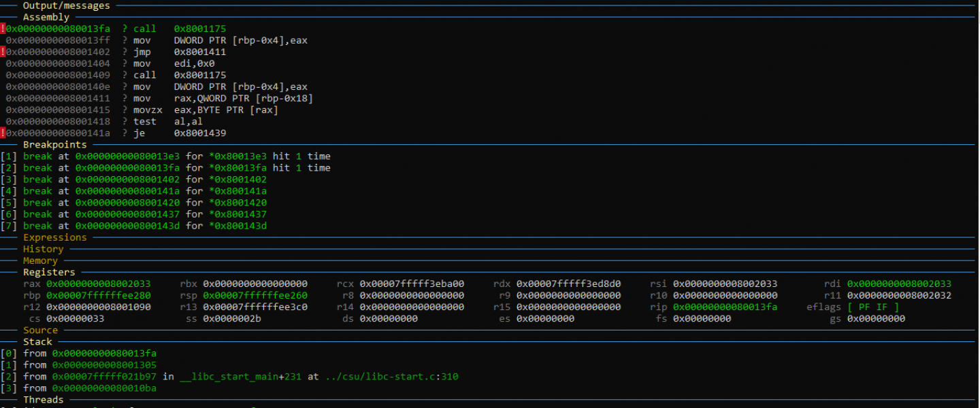Viewport: 980px width, 408px height.
Task: Select breakpoint [3] at *0x8001402
Action: point(133,180)
